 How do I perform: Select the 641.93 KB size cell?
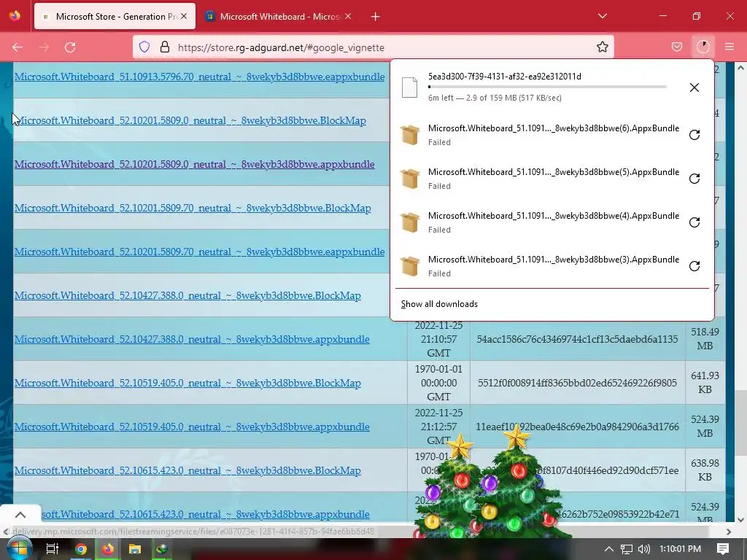coord(705,382)
